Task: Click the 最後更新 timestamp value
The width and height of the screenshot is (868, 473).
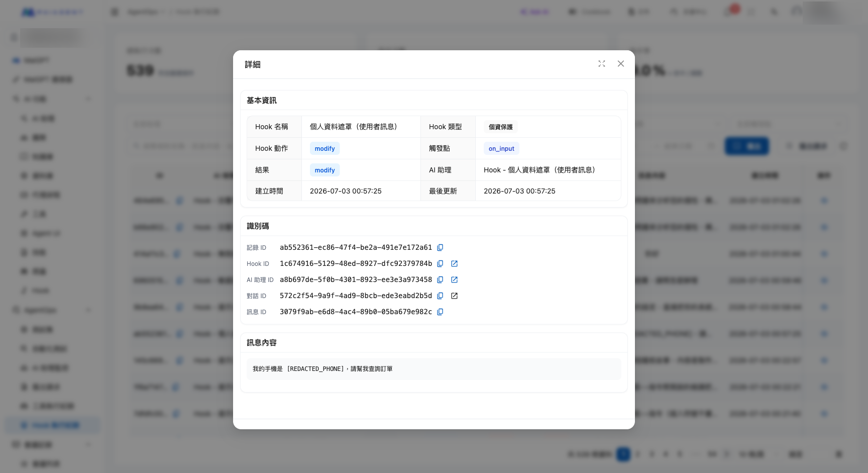Action: (x=519, y=191)
